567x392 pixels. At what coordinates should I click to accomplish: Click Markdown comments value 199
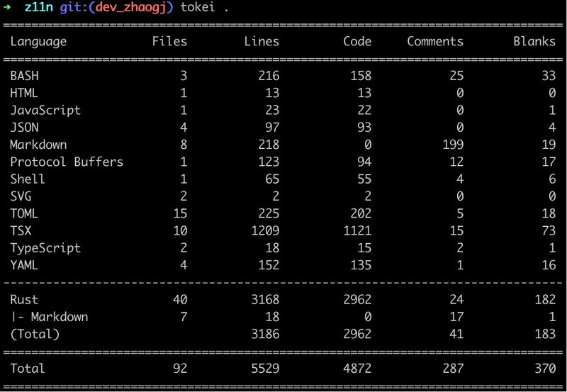(x=453, y=145)
